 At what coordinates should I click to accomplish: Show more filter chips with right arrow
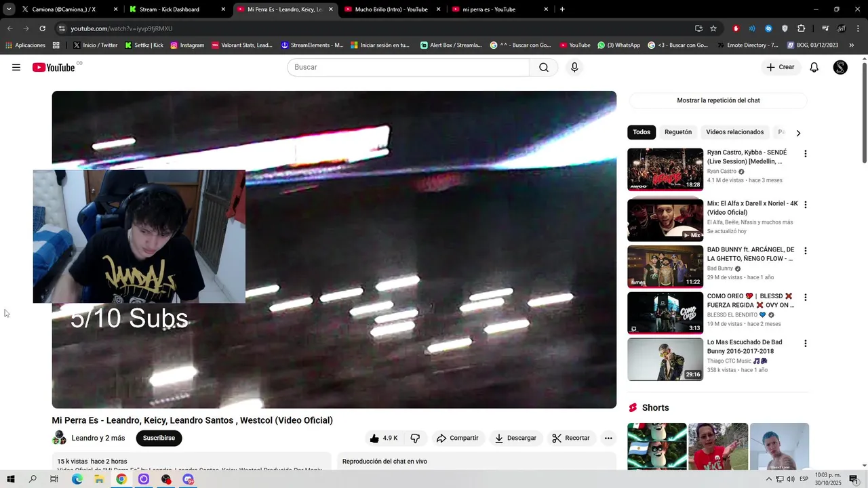coord(798,133)
